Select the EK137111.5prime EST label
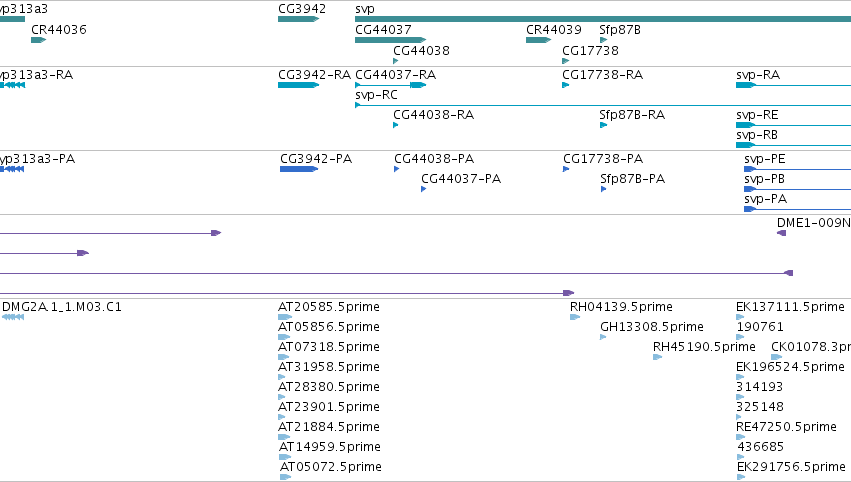The height and width of the screenshot is (482, 851). tap(790, 307)
